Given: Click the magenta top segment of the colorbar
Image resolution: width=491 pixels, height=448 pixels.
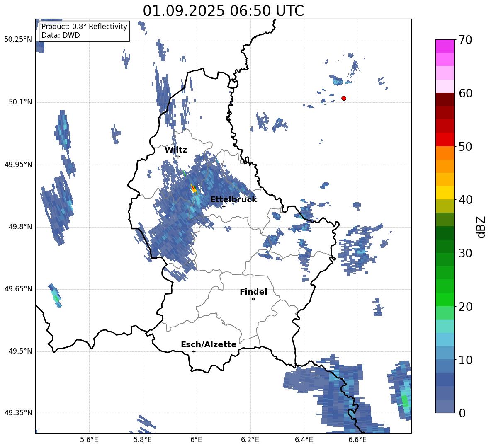Looking at the screenshot, I should pos(445,46).
